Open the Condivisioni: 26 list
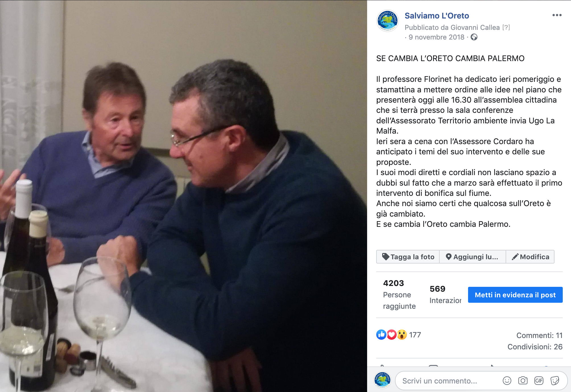The width and height of the screenshot is (571, 392). [x=535, y=347]
